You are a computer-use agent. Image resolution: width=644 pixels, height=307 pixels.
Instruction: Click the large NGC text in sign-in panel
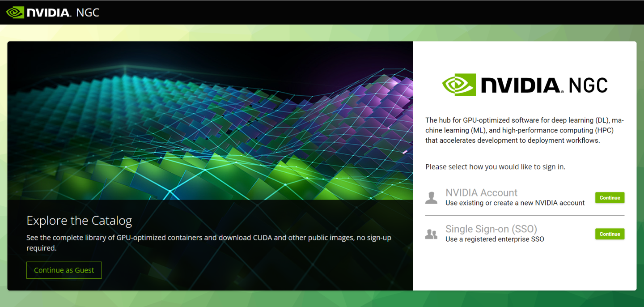pyautogui.click(x=588, y=85)
